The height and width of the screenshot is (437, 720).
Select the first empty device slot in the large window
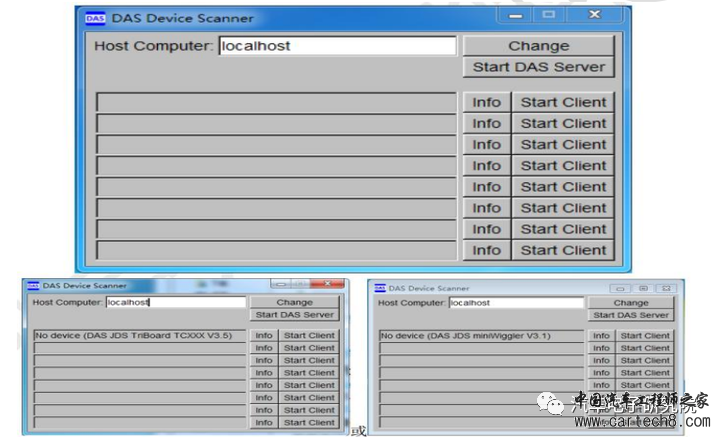point(276,102)
